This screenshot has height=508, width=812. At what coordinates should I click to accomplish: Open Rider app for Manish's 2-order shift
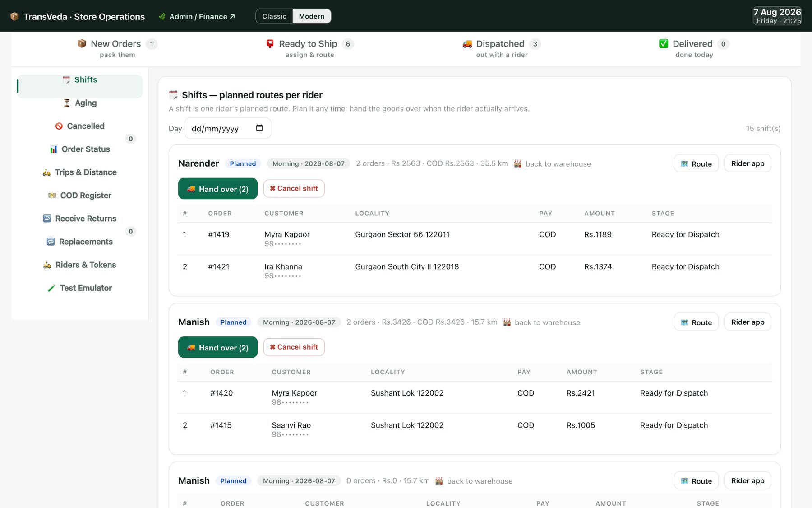pyautogui.click(x=747, y=322)
